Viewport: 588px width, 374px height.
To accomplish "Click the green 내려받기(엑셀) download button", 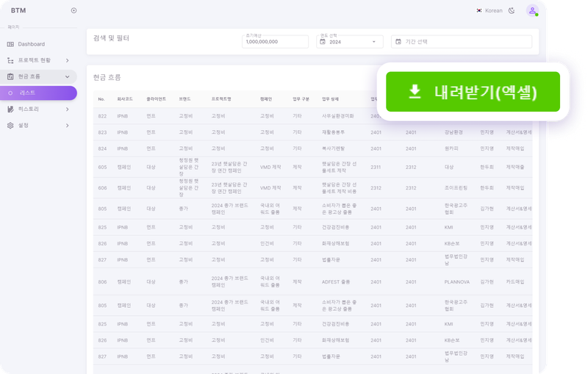I will (473, 91).
